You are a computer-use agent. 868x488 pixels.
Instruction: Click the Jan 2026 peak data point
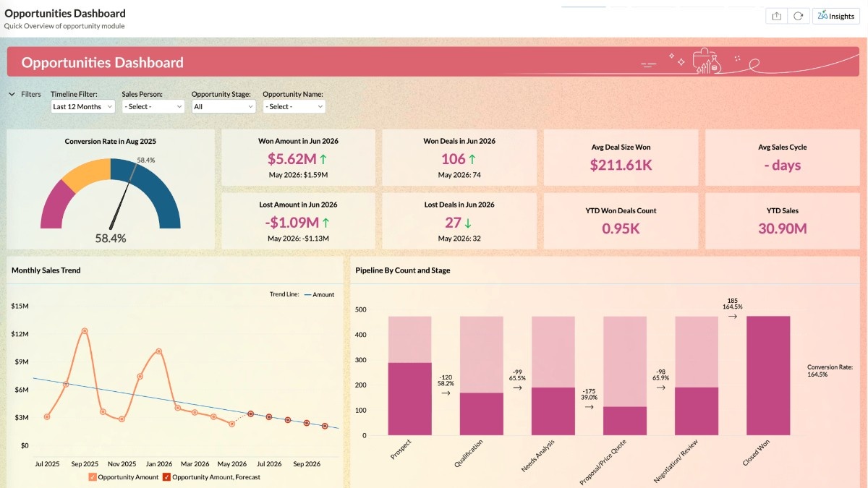[x=158, y=351]
